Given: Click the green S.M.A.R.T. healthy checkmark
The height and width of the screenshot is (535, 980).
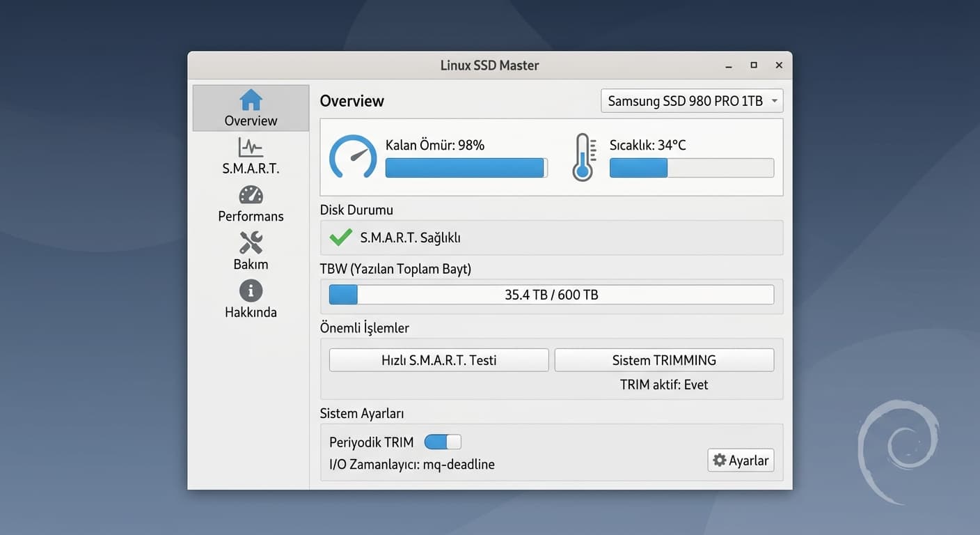Looking at the screenshot, I should click(x=340, y=238).
